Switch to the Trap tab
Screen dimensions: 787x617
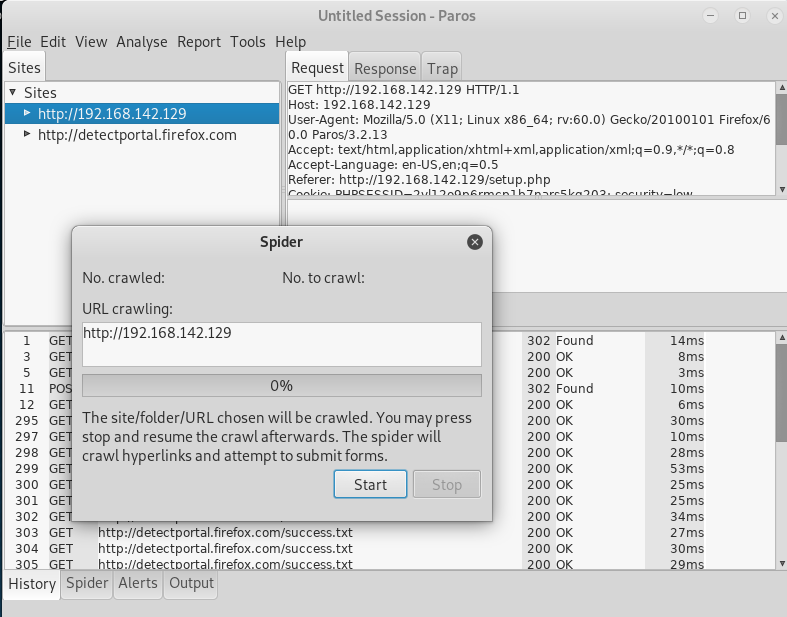442,68
